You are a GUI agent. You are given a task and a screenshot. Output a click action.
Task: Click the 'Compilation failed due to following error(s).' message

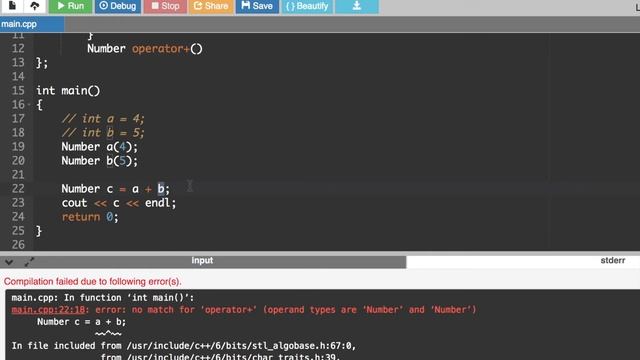(93, 282)
